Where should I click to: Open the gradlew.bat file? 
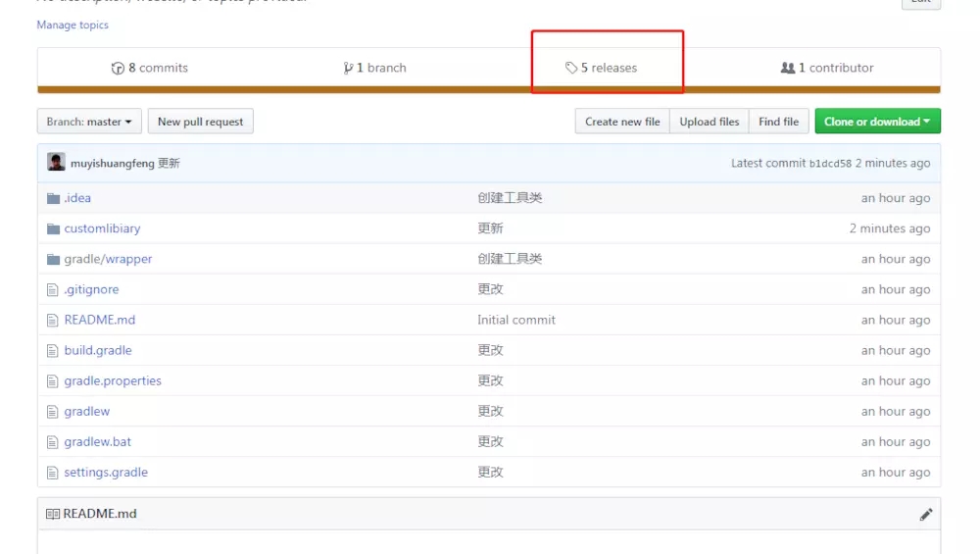click(x=97, y=442)
